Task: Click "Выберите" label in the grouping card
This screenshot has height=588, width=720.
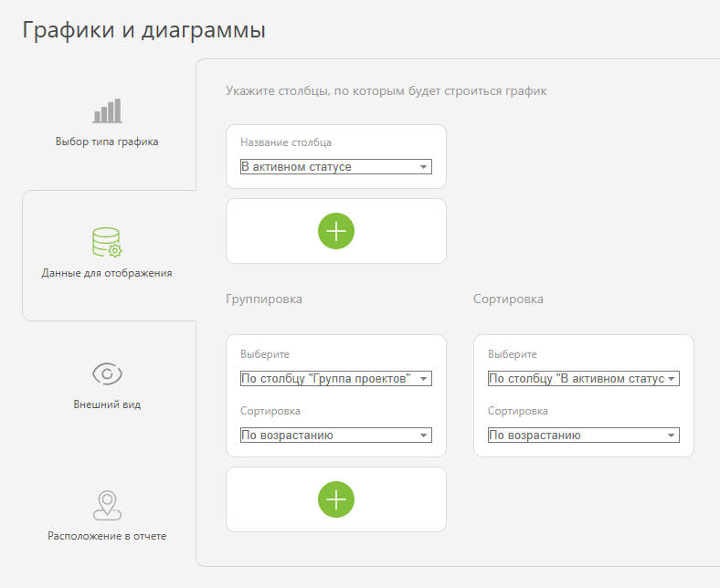Action: [x=265, y=354]
